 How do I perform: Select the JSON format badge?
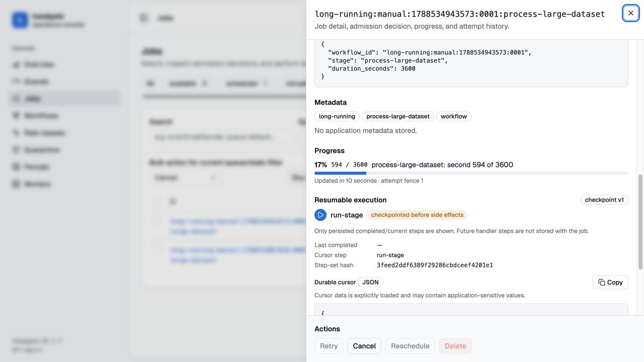click(x=370, y=283)
